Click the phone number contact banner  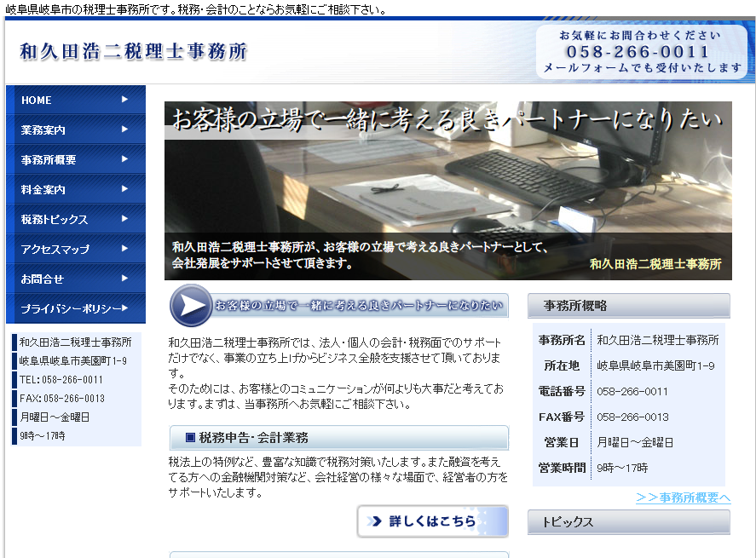click(x=641, y=52)
